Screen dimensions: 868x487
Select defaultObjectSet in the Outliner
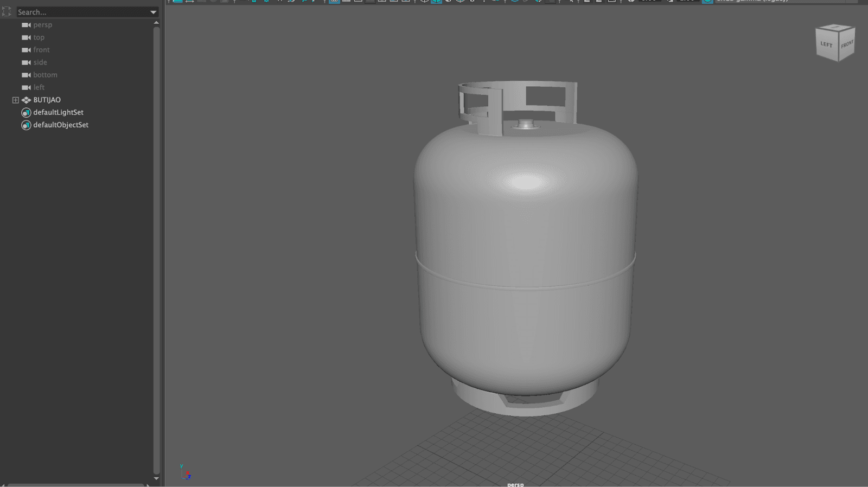(61, 125)
